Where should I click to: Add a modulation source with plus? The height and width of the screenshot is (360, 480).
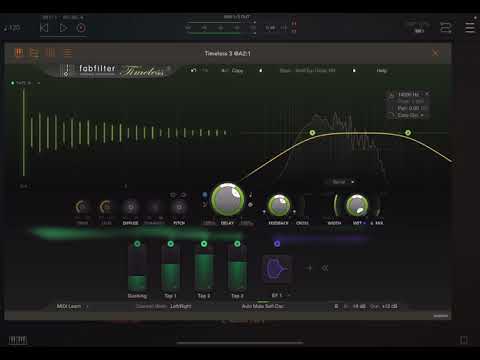309,268
